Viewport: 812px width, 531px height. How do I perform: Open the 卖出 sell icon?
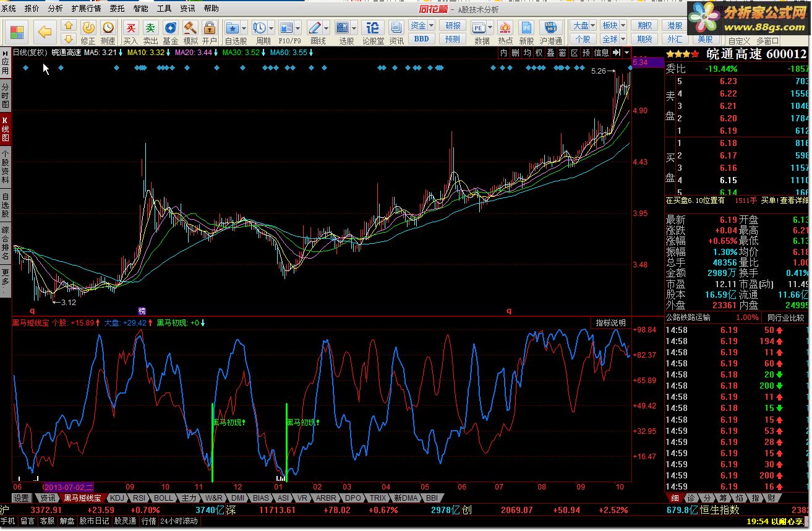pos(151,27)
